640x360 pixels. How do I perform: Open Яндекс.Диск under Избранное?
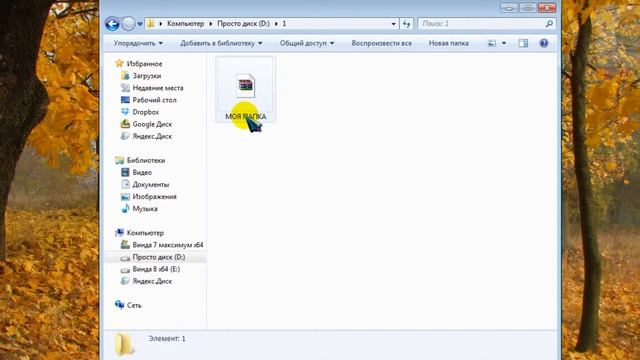point(152,136)
